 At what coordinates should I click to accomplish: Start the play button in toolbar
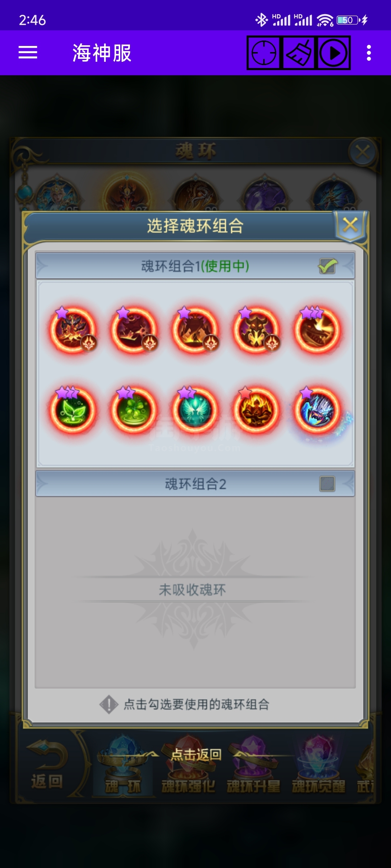[x=334, y=53]
